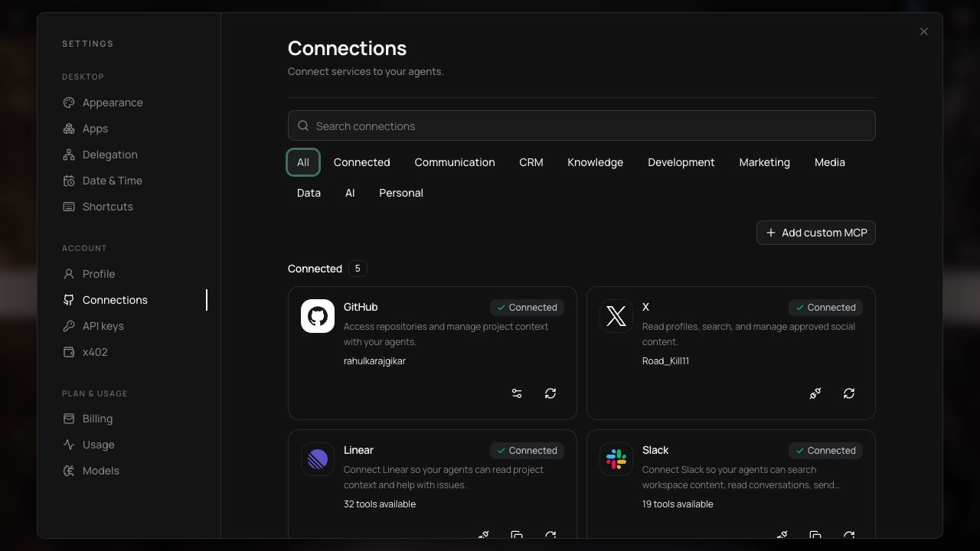Disconnect the X connection plug icon
This screenshot has width=980, height=551.
tap(815, 393)
